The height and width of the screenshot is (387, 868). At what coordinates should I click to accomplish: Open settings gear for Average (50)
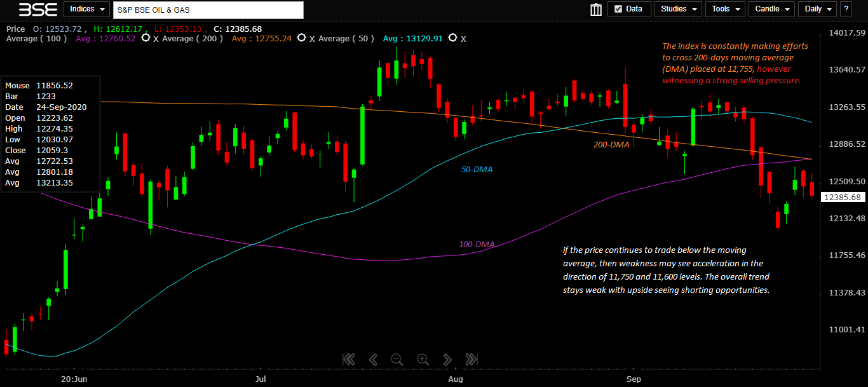452,38
